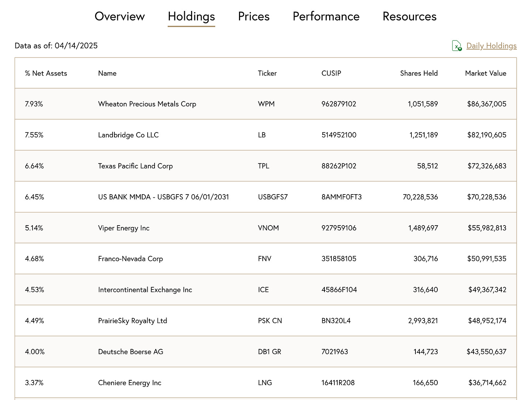
Task: Click shares held value 144,723
Action: (426, 352)
